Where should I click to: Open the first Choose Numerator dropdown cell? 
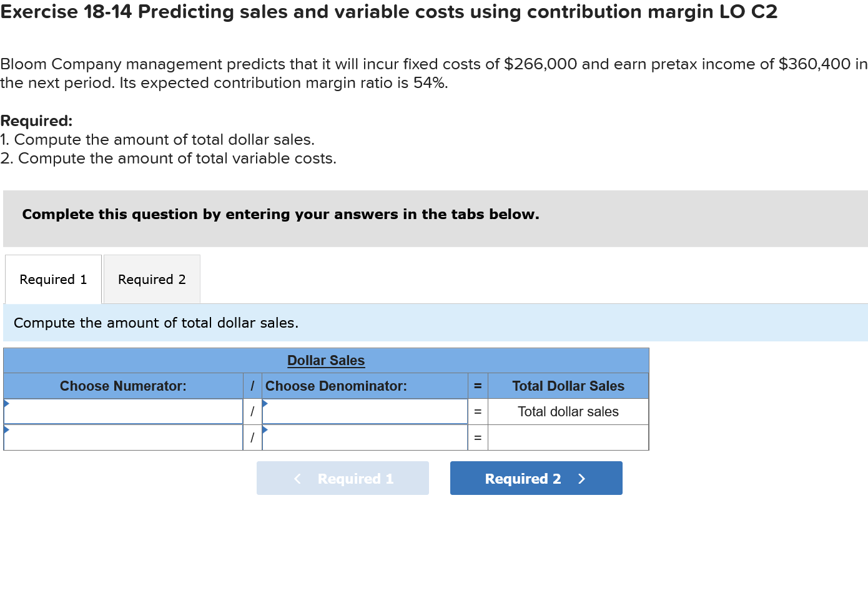click(123, 411)
